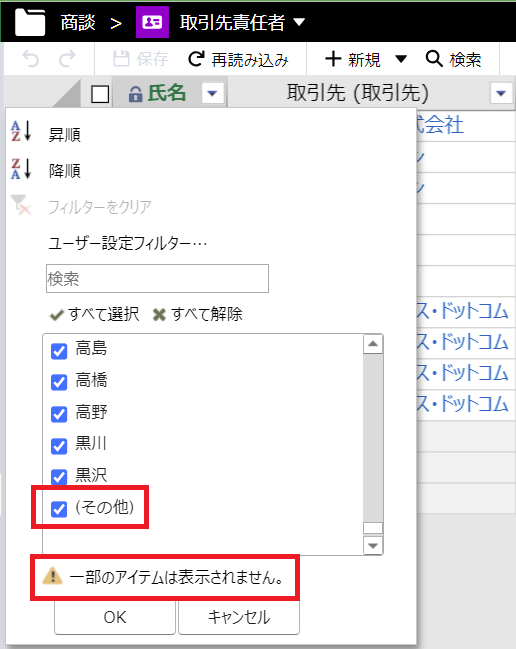Click すべて解除 to deselect all
This screenshot has height=649, width=516.
(197, 315)
